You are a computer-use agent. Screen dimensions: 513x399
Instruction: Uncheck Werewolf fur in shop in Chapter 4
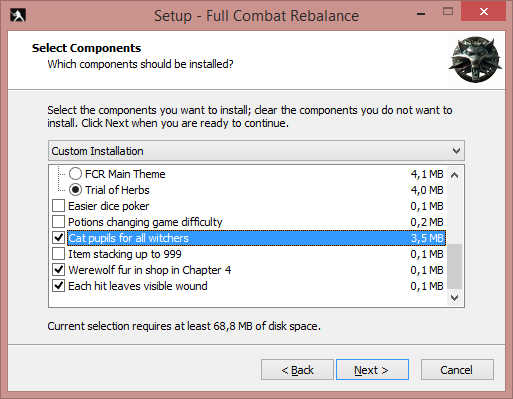coord(59,270)
